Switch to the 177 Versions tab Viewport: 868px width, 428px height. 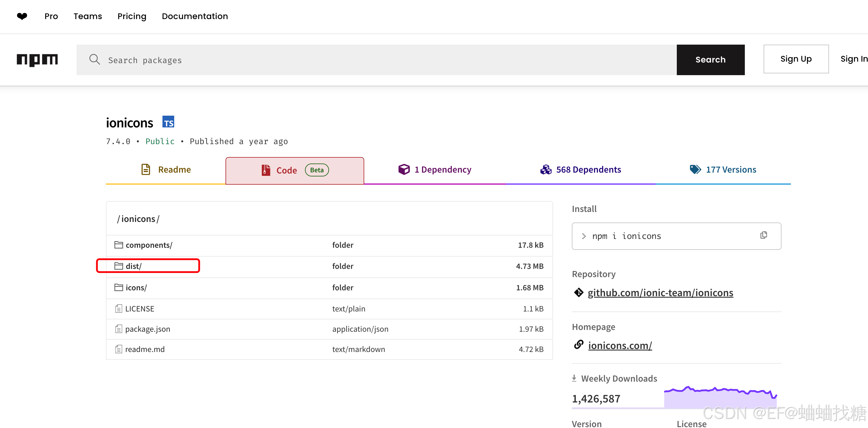(x=723, y=170)
